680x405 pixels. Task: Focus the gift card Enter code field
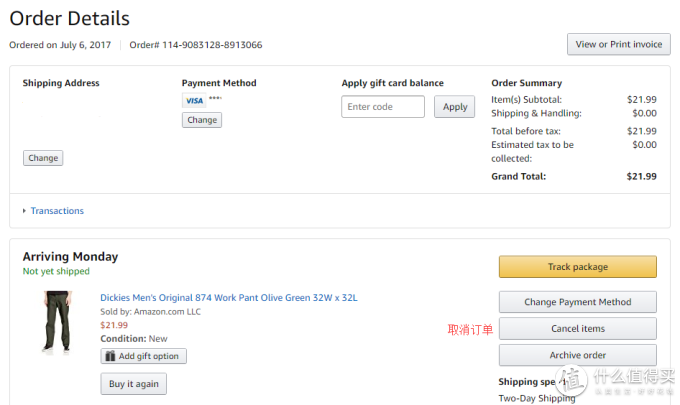click(x=382, y=107)
